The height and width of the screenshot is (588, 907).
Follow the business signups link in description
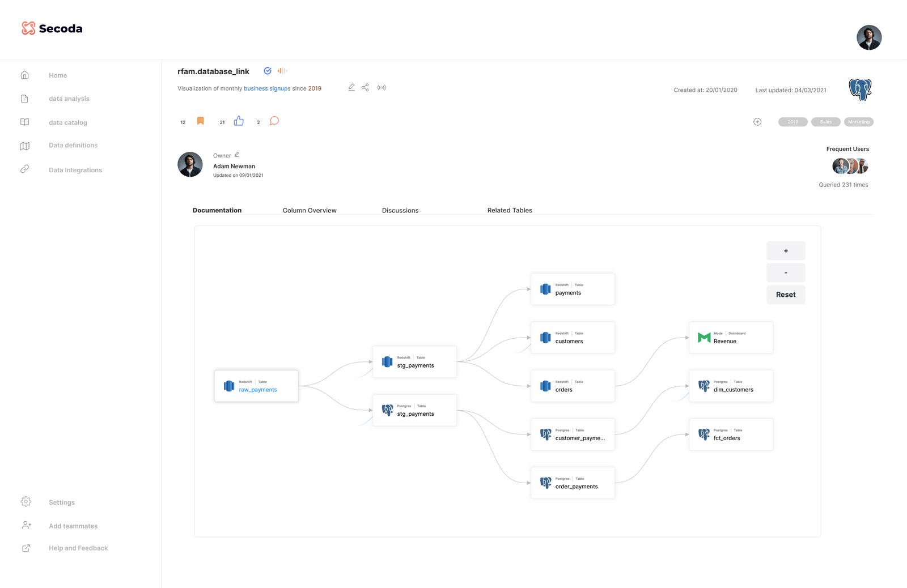tap(266, 88)
